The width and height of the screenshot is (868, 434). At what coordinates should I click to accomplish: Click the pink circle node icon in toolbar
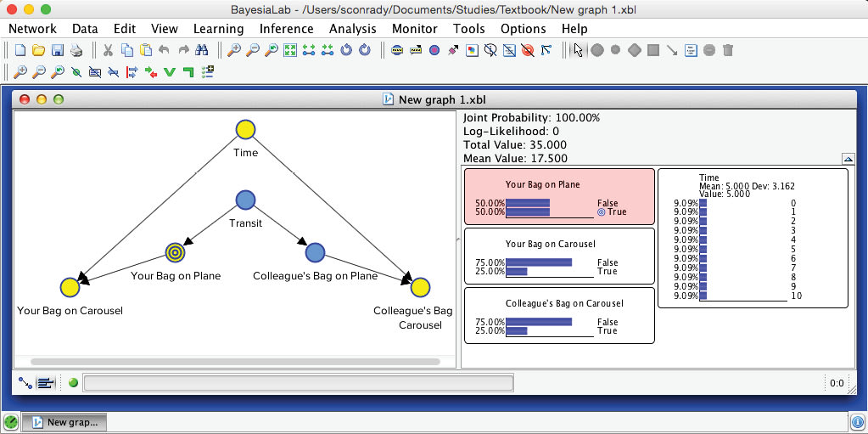(434, 50)
